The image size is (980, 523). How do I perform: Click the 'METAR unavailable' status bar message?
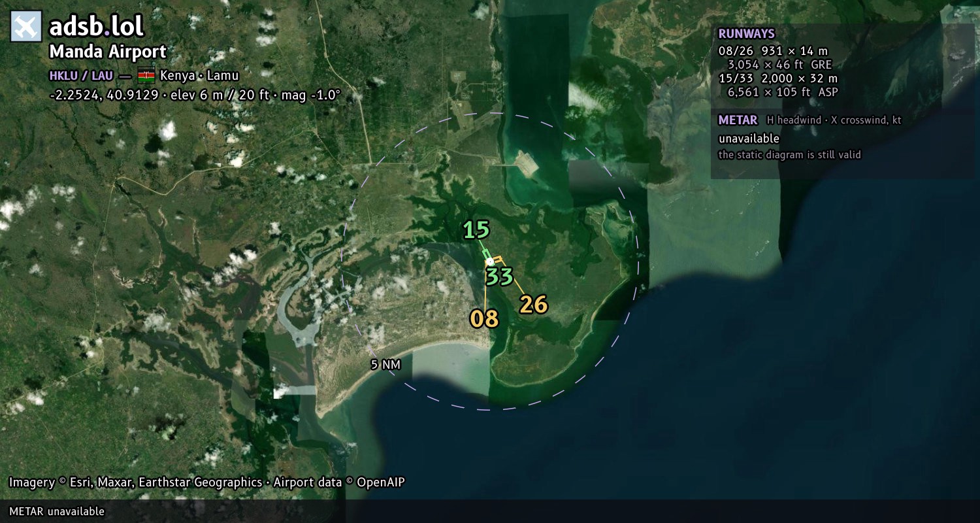point(57,511)
